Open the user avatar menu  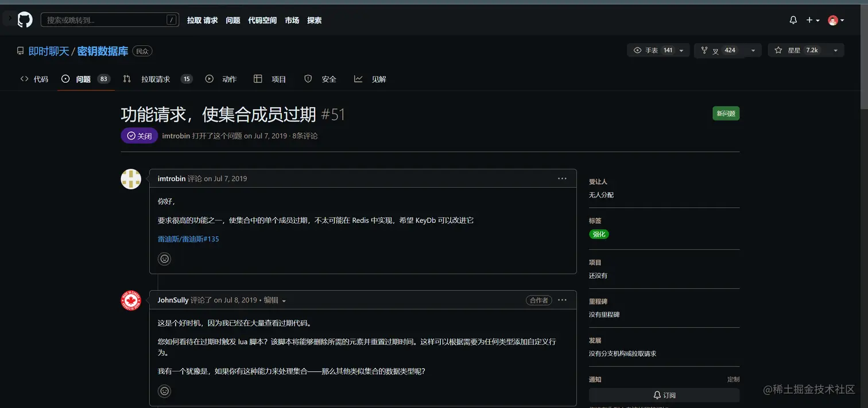tap(836, 20)
